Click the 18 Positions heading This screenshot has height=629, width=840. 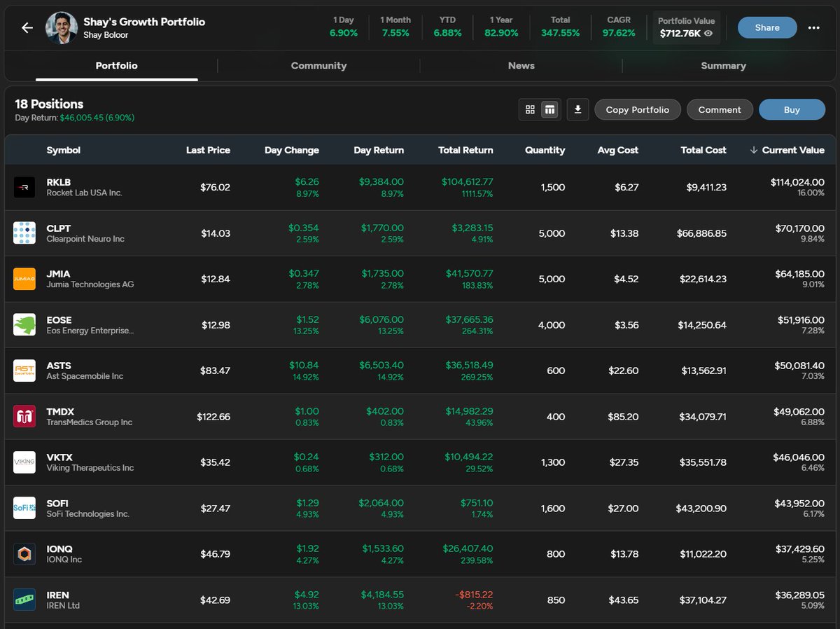[x=49, y=104]
